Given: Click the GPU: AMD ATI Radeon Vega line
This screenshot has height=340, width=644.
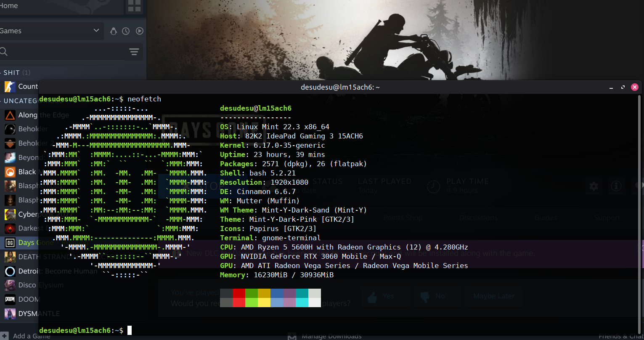Looking at the screenshot, I should coord(344,266).
